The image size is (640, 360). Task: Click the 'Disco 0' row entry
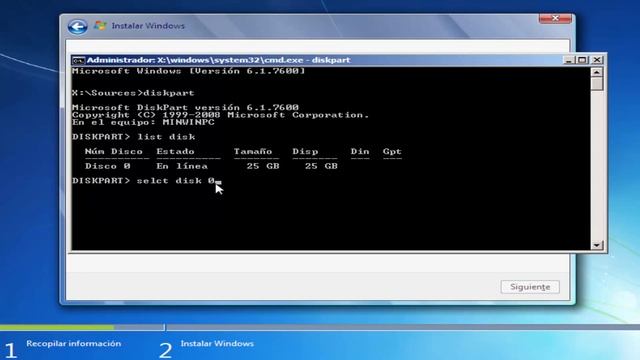click(x=108, y=166)
